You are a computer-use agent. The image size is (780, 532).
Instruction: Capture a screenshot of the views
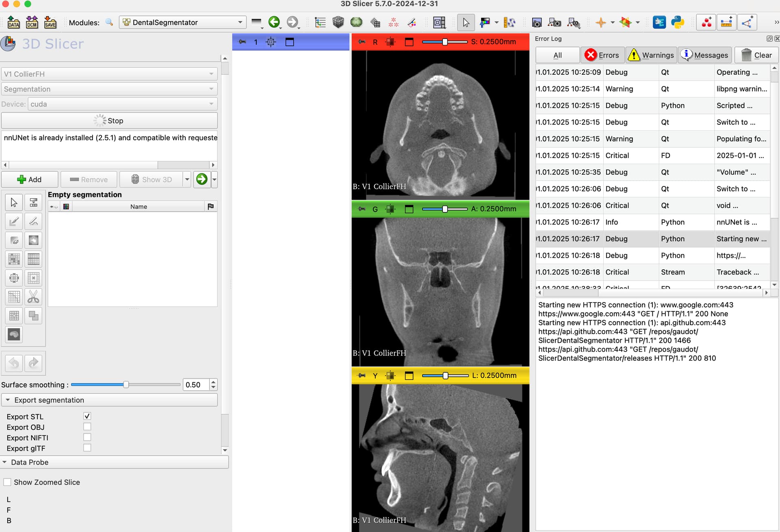click(537, 23)
